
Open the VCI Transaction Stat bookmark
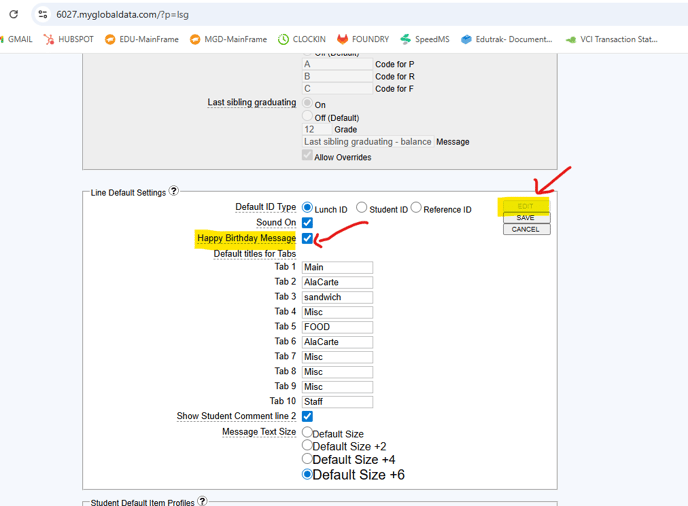pos(611,39)
